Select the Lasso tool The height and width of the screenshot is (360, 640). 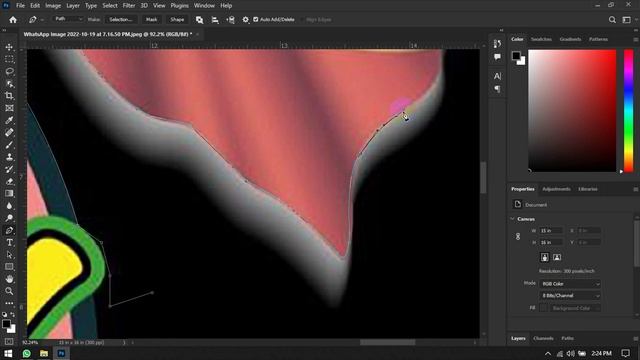(x=9, y=71)
